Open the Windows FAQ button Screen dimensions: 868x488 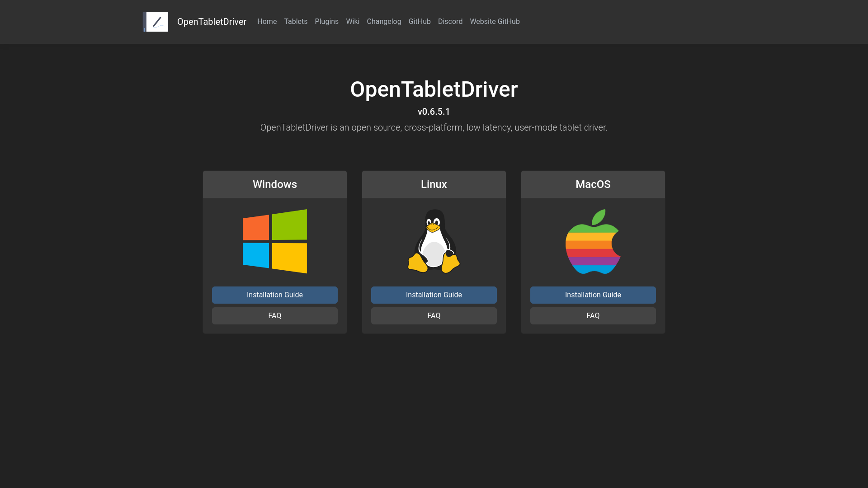[x=275, y=316]
